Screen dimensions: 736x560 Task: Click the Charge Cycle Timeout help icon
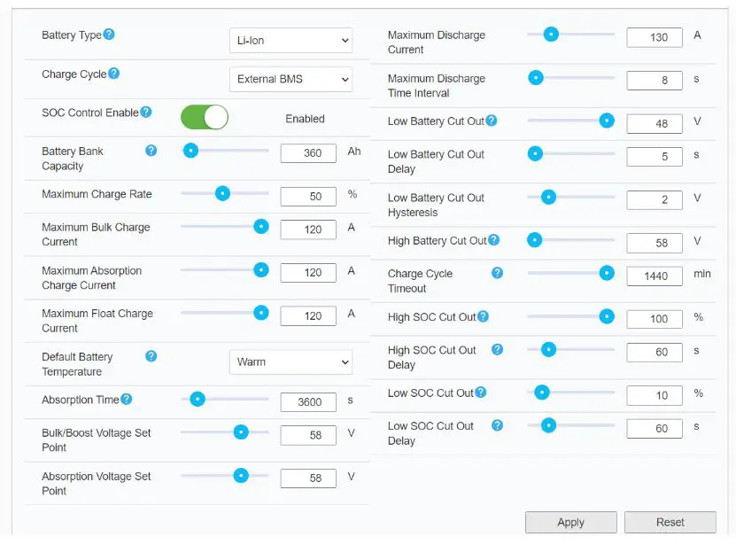point(497,273)
